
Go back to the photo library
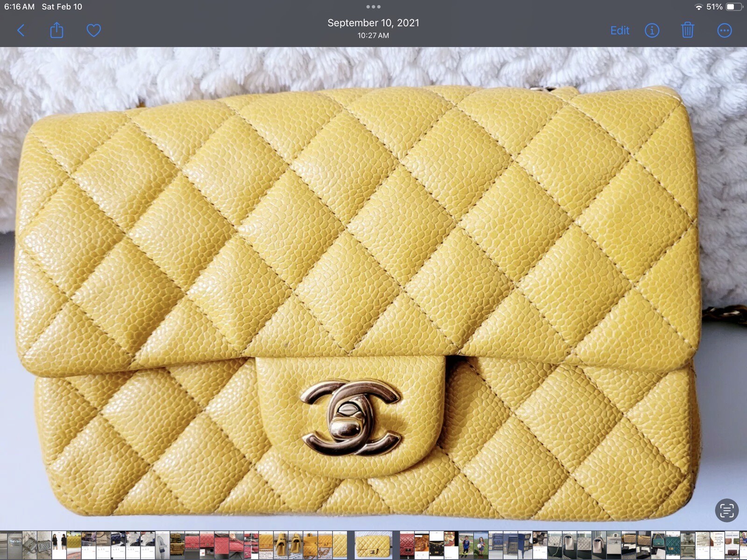[x=21, y=30]
